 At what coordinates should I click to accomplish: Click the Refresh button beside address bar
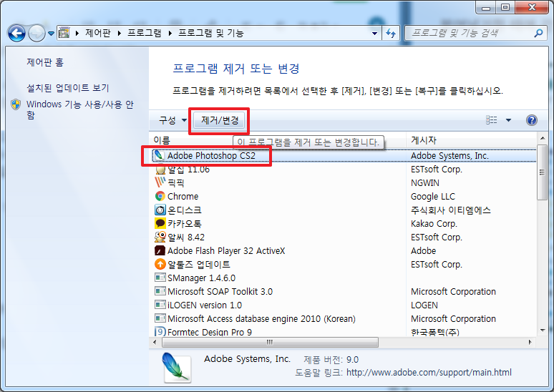pos(391,33)
